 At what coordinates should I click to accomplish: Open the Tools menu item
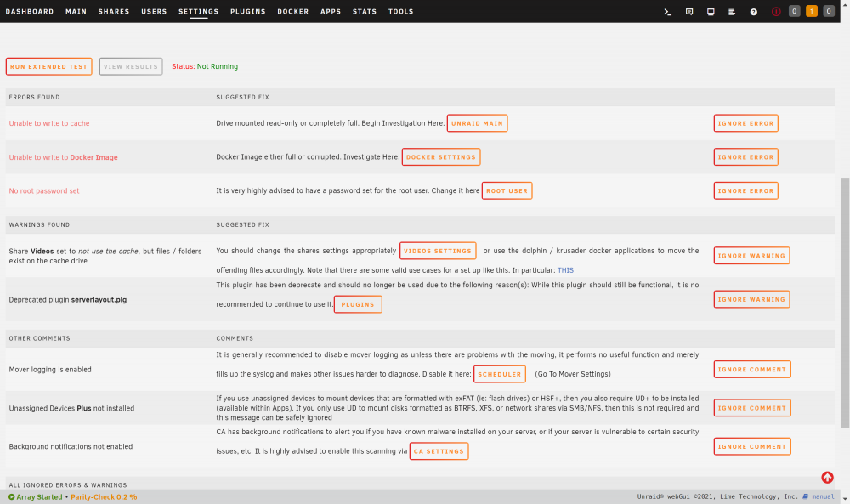(400, 11)
